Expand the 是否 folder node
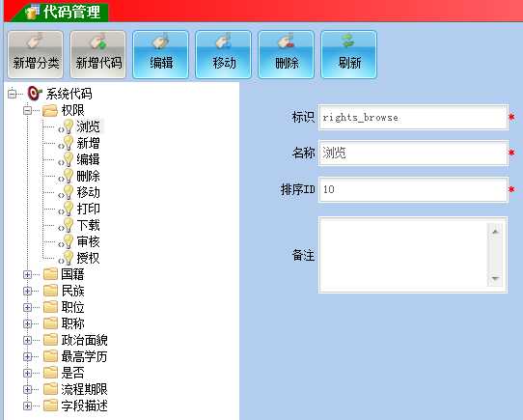The image size is (523, 420). pyautogui.click(x=28, y=373)
